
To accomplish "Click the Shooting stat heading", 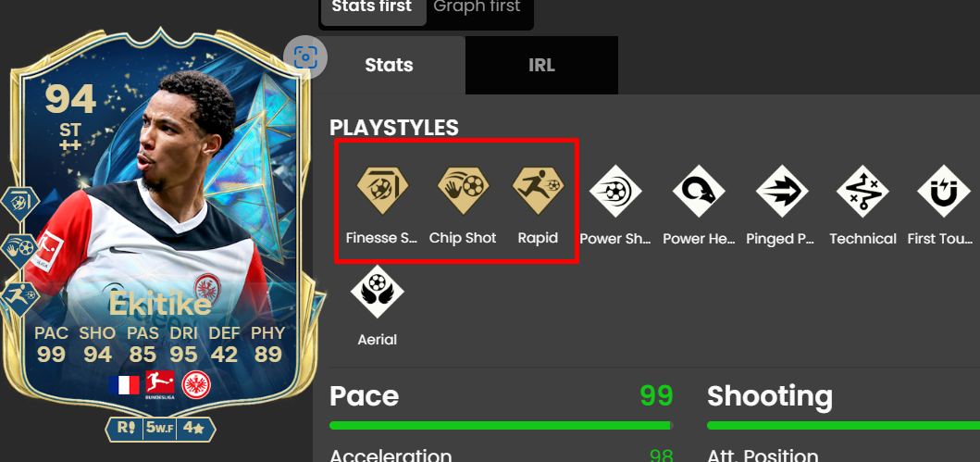I will tap(770, 396).
